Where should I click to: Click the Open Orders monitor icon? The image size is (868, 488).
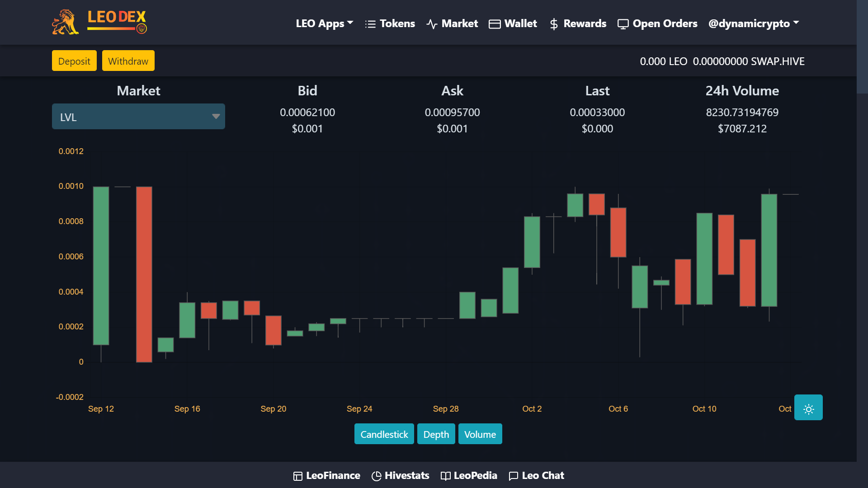point(623,24)
